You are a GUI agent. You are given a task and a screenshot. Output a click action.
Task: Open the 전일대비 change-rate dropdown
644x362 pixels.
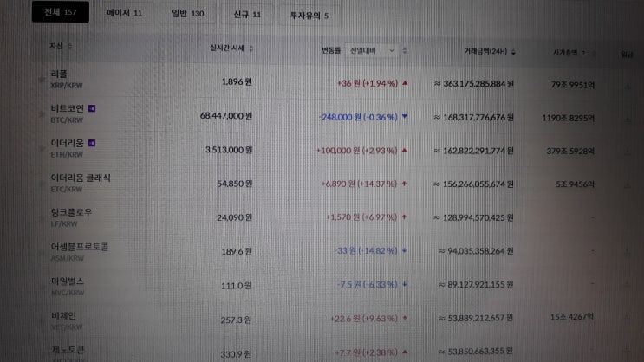point(372,50)
